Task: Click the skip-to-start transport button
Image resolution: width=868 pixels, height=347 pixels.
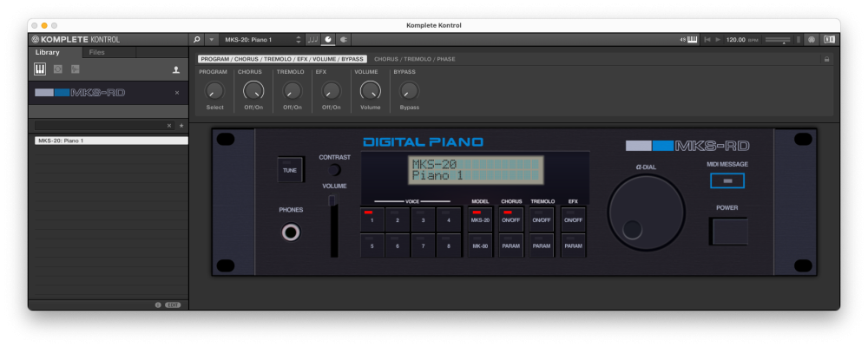Action: click(x=707, y=40)
